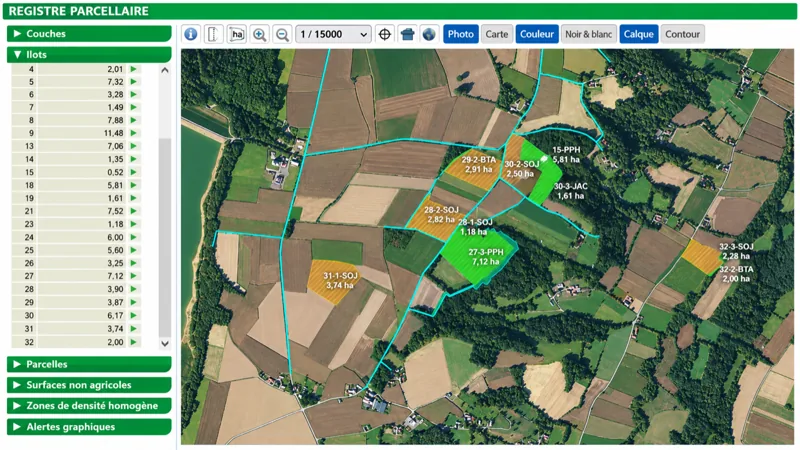Image resolution: width=800 pixels, height=450 pixels.
Task: Click green arrow for ilot 26
Action: click(134, 263)
